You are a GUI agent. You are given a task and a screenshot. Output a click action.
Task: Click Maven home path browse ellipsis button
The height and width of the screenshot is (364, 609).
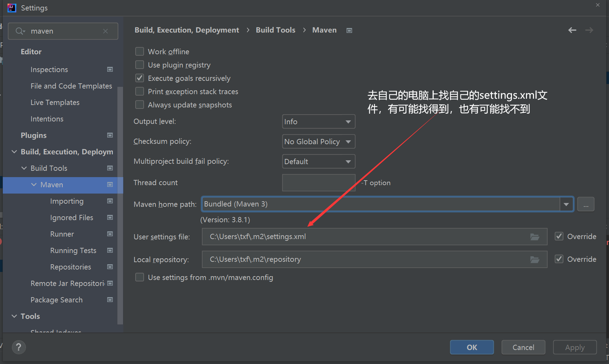(586, 204)
